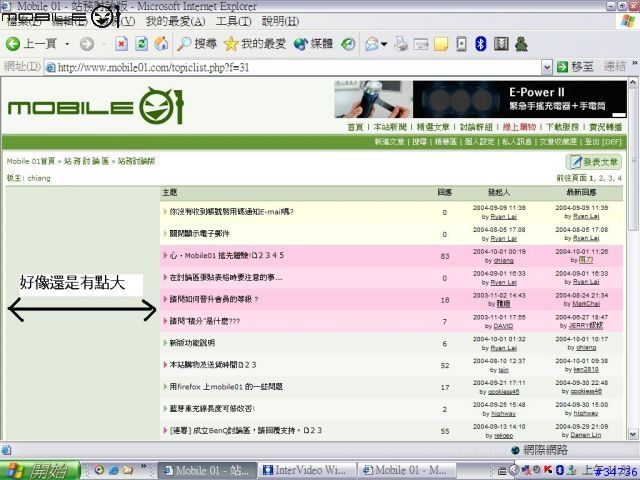Go to page 4 of topic list
The image size is (640, 480).
pos(620,178)
